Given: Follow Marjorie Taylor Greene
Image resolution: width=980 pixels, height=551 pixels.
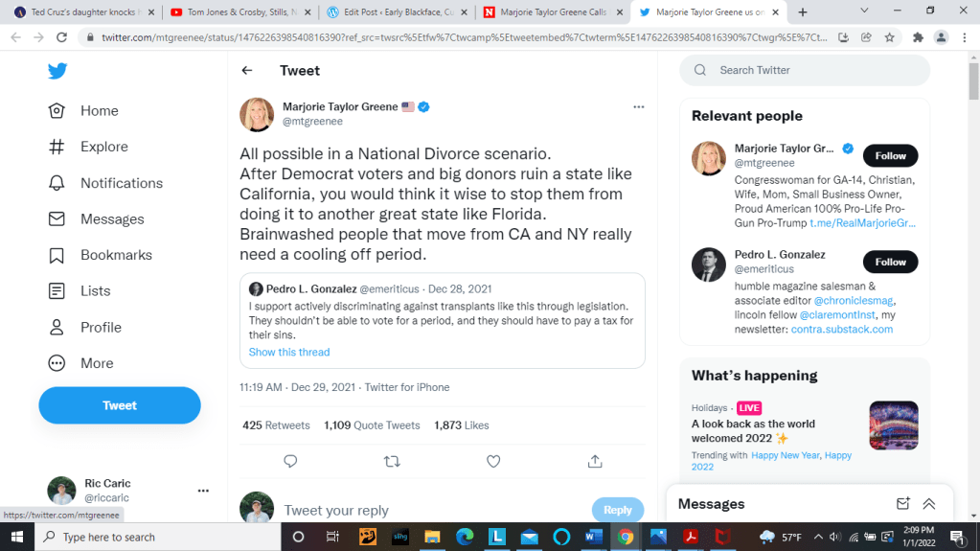Looking at the screenshot, I should point(890,155).
